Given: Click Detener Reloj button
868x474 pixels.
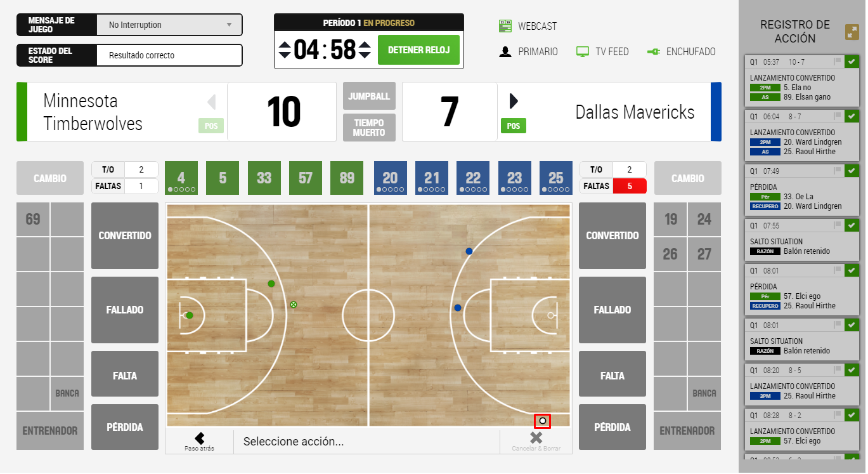Looking at the screenshot, I should (418, 50).
